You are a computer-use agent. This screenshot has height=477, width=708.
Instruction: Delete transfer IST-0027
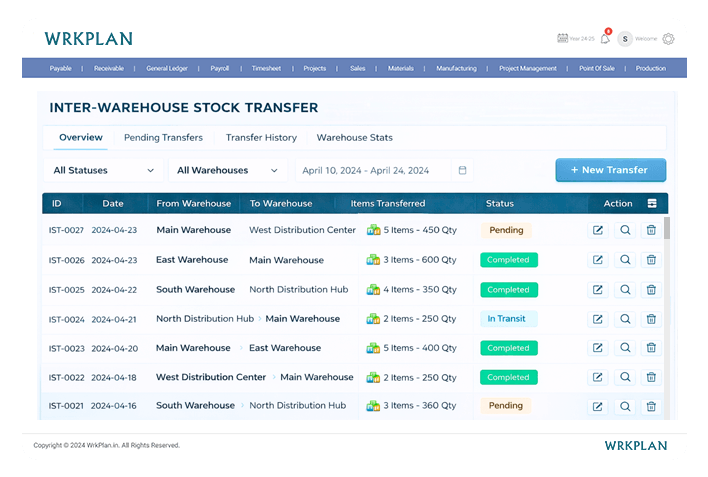coord(651,230)
